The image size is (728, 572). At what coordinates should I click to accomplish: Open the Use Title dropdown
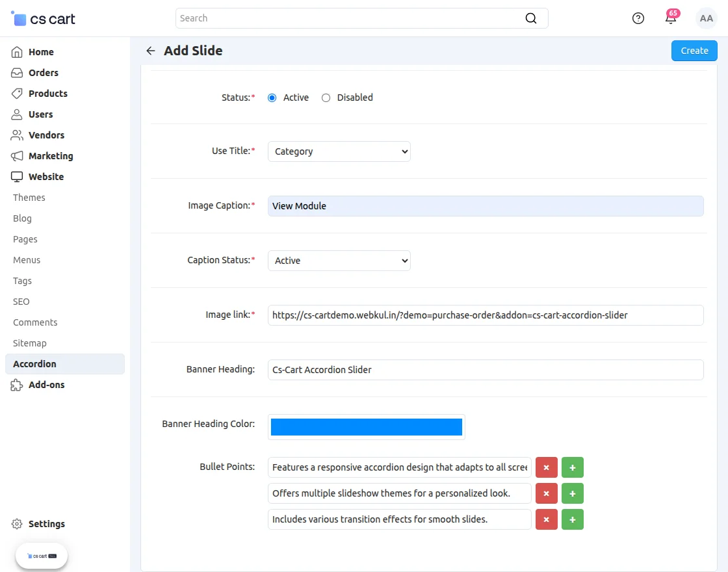coord(339,151)
